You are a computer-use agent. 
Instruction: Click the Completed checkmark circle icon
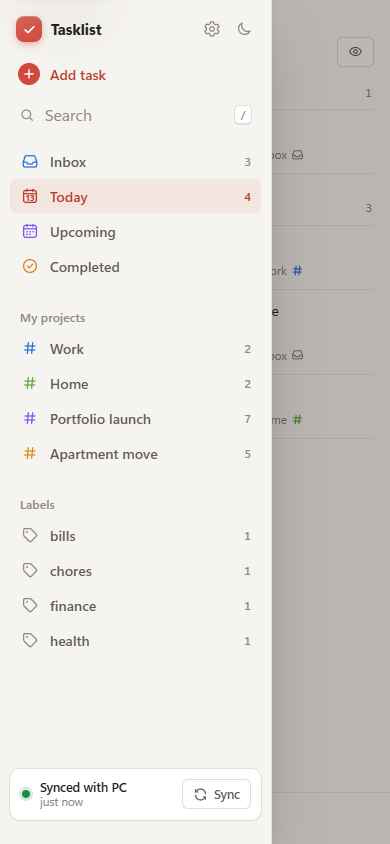(x=30, y=266)
